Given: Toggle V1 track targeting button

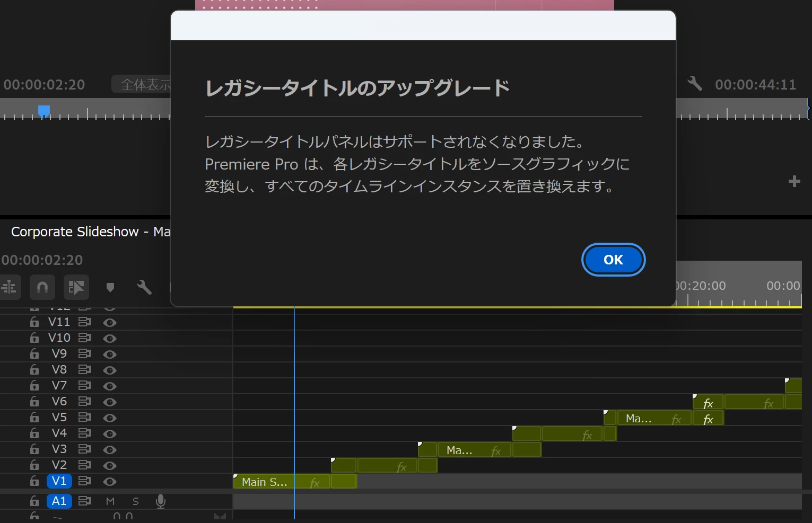Looking at the screenshot, I should tap(59, 481).
